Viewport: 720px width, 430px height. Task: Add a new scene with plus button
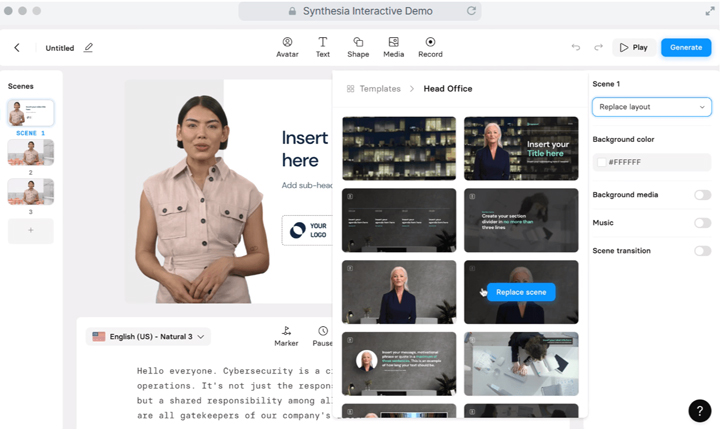pyautogui.click(x=31, y=230)
